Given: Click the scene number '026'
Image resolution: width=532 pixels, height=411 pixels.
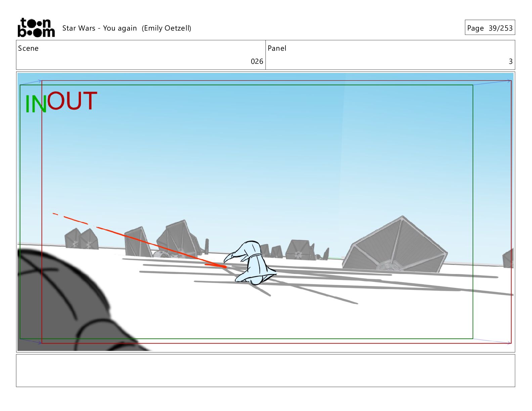Looking at the screenshot, I should pyautogui.click(x=257, y=61).
